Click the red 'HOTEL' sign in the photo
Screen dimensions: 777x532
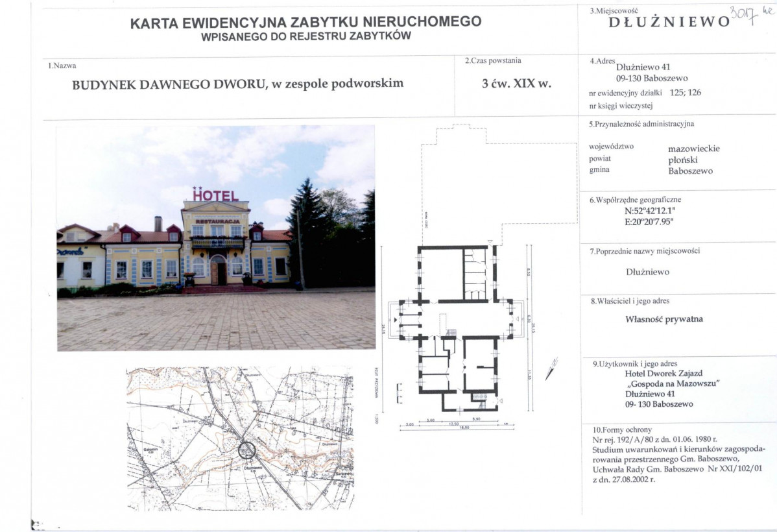(215, 195)
